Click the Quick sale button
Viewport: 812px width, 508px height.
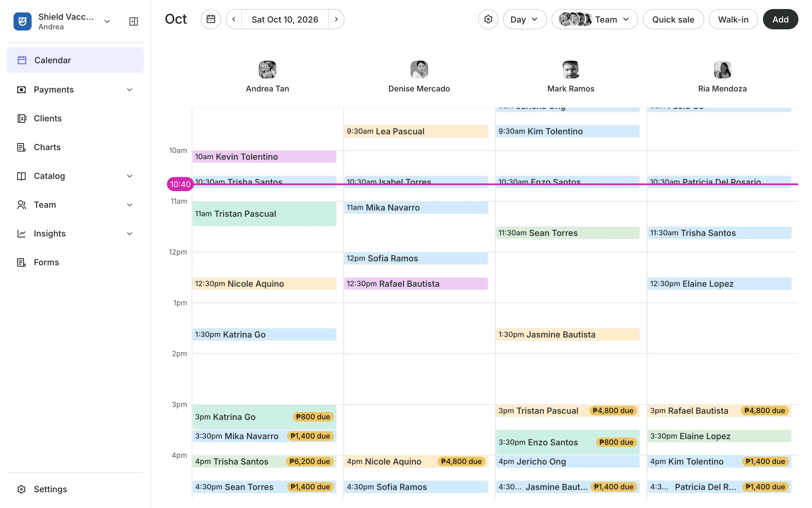pos(673,19)
